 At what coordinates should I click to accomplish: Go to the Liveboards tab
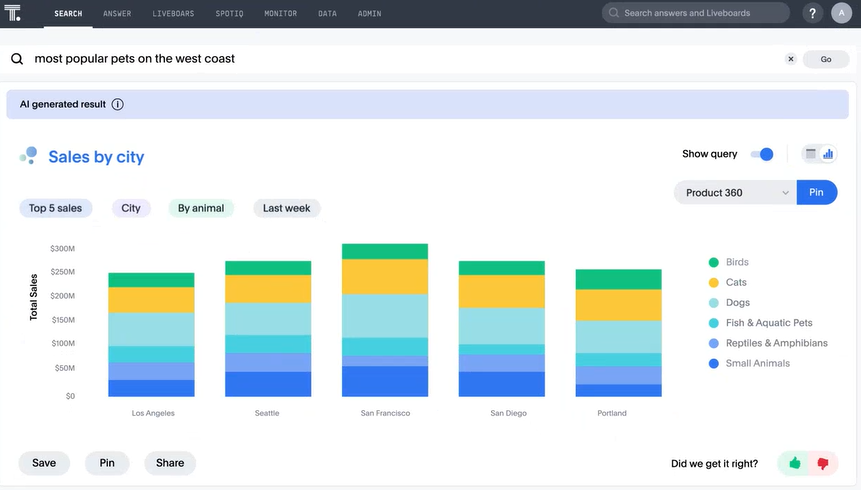coord(174,14)
